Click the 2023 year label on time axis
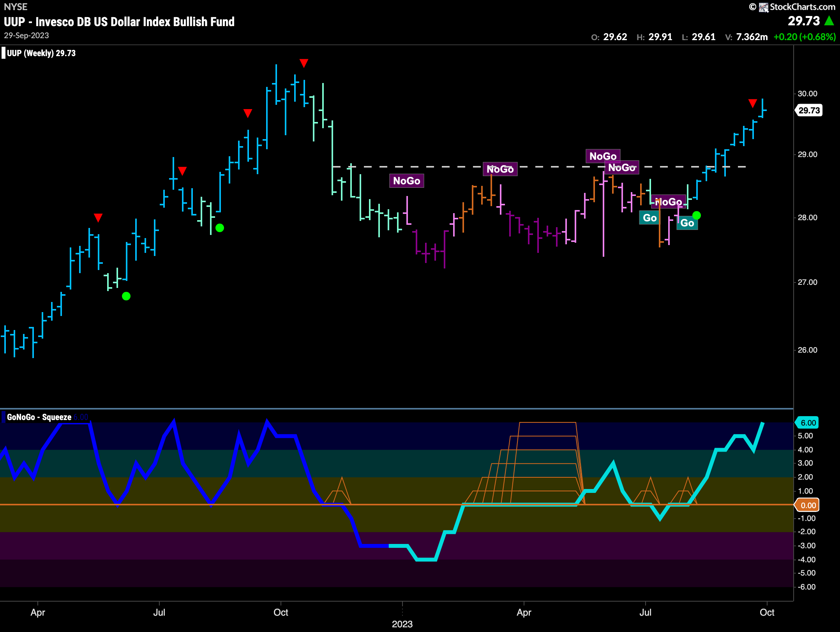 tap(402, 624)
